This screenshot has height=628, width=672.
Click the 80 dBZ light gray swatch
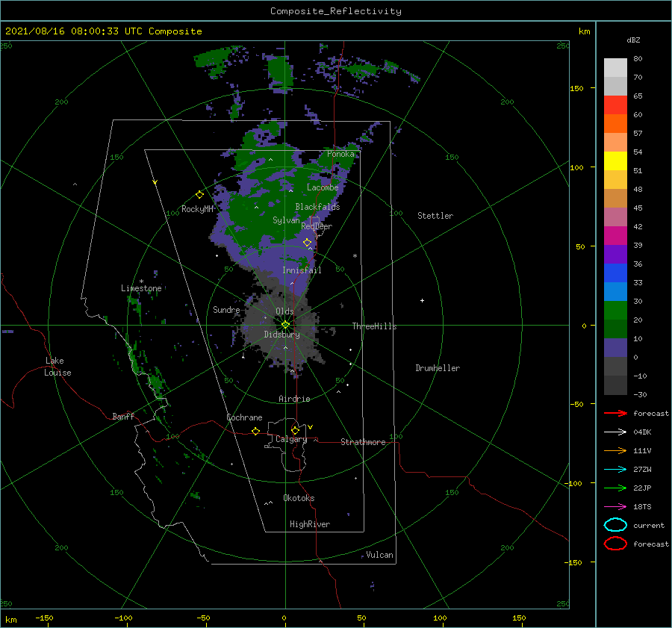(615, 67)
